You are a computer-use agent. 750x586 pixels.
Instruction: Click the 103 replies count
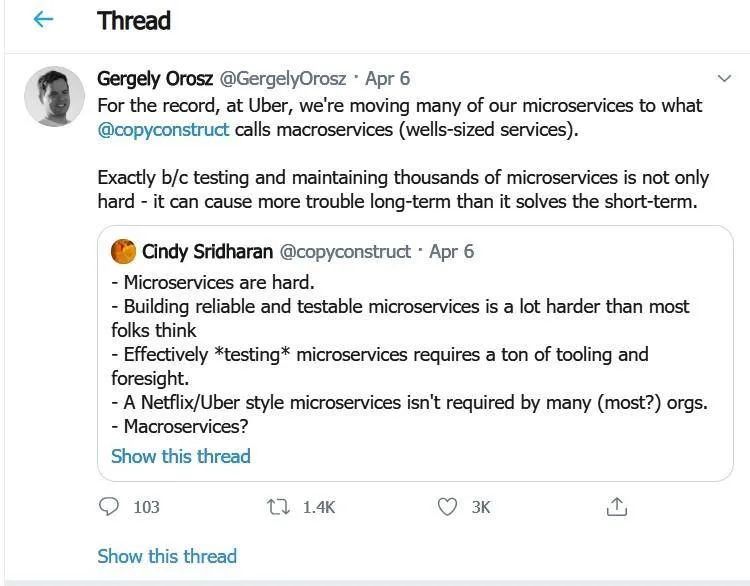click(x=146, y=507)
